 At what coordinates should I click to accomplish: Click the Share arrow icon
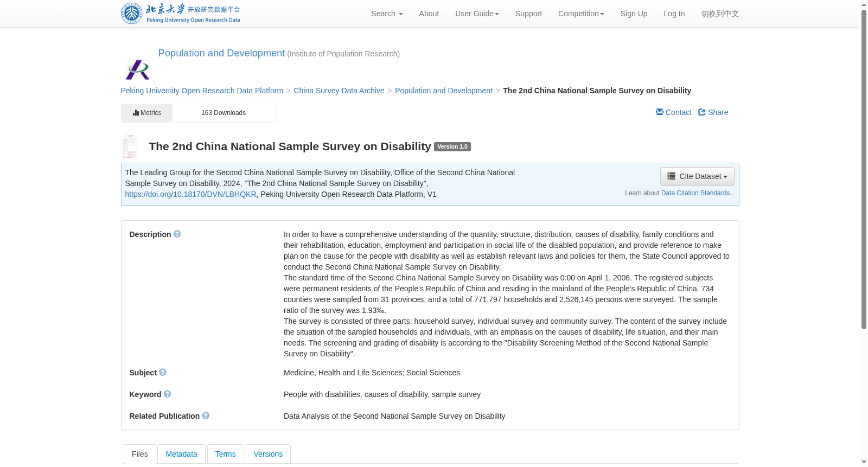(702, 112)
